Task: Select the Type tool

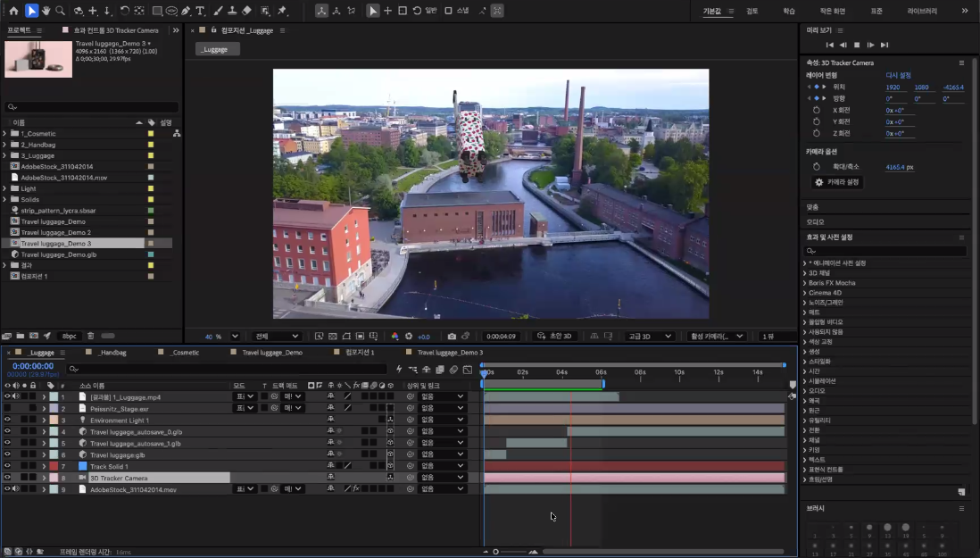Action: (x=200, y=11)
